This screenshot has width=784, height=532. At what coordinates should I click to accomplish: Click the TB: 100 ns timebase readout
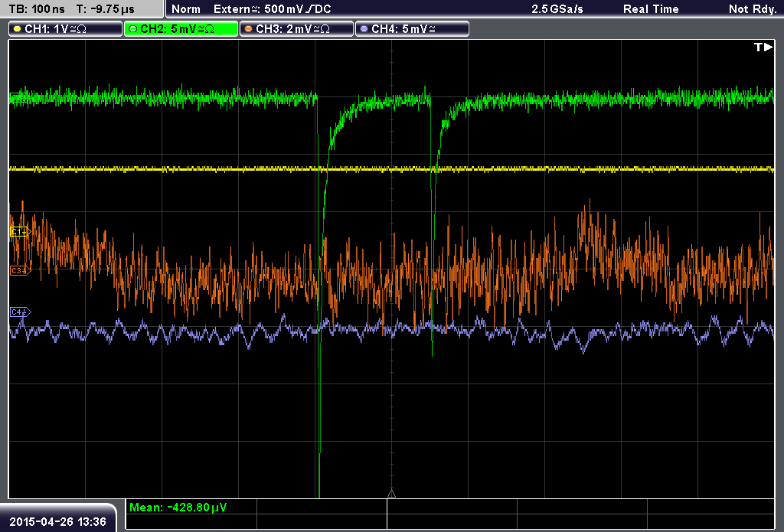tap(37, 9)
